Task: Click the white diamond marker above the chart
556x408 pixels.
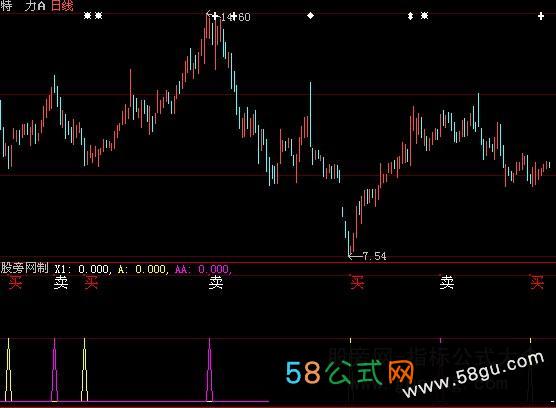Action: (310, 16)
